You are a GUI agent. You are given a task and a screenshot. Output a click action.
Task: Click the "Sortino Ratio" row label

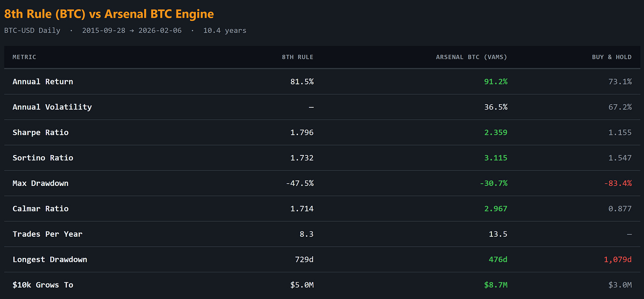(x=43, y=158)
